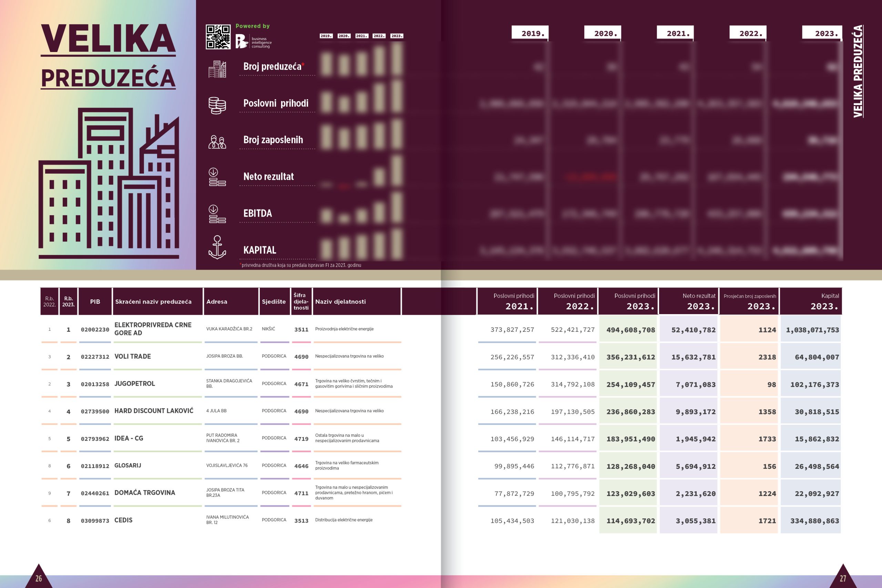This screenshot has width=882, height=588.
Task: Click the icon beside Neto rezultat
Action: pos(217,177)
